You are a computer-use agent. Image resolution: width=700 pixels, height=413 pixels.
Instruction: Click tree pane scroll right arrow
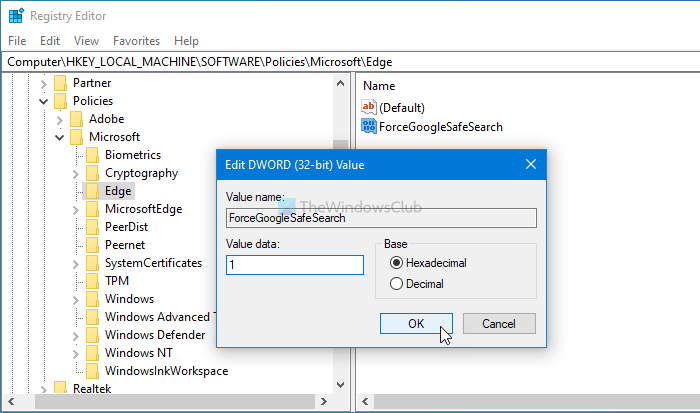(x=324, y=401)
